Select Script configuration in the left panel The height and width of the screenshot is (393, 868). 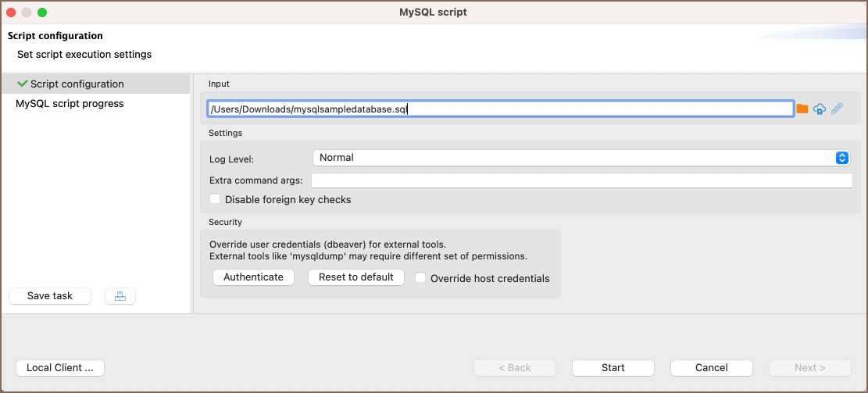click(x=77, y=84)
